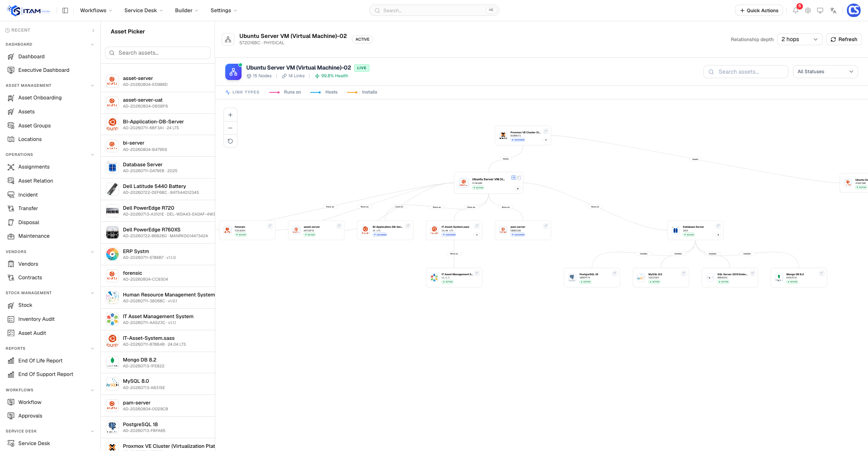
Task: Pick MySQL 8.0 from asset list
Action: (x=158, y=384)
